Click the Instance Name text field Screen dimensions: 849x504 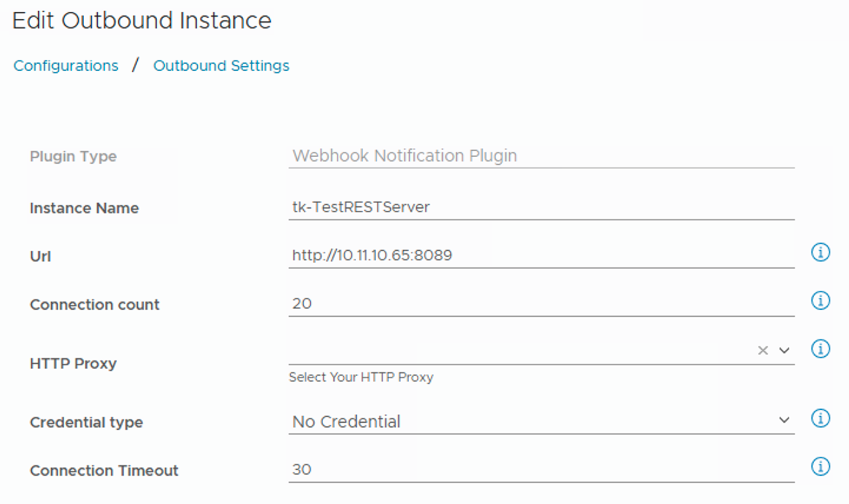(540, 207)
